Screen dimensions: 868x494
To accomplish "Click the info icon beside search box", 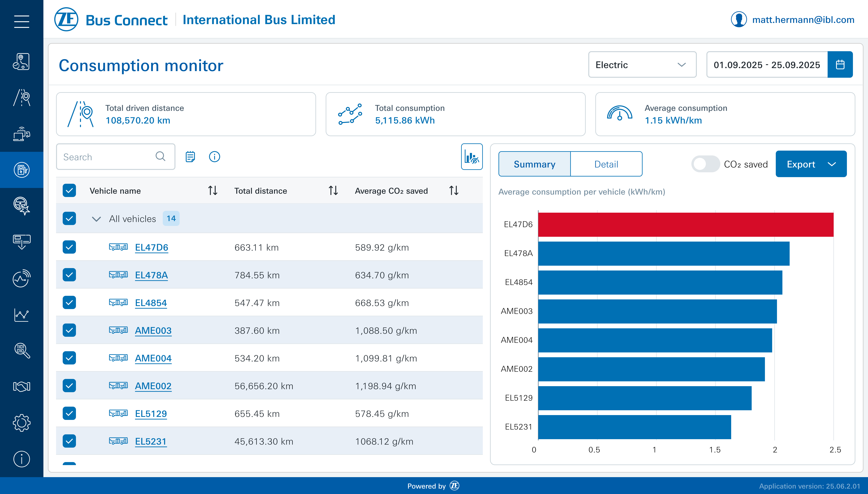I will pos(214,157).
